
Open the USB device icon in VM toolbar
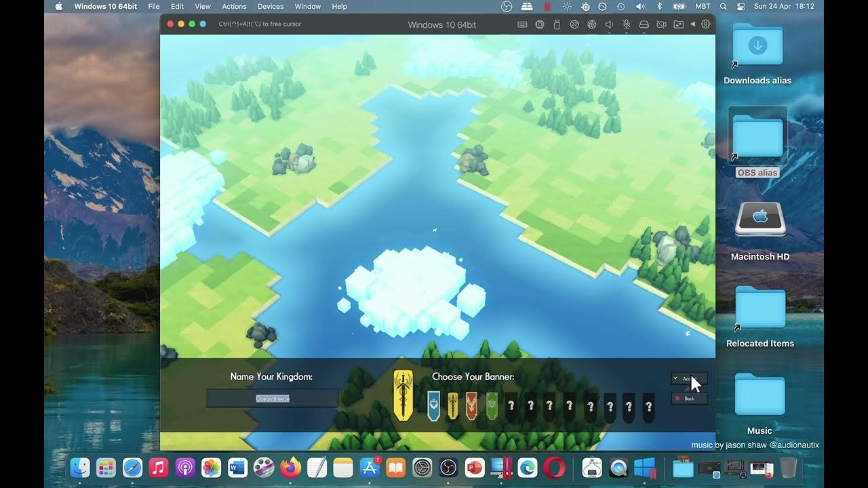557,24
